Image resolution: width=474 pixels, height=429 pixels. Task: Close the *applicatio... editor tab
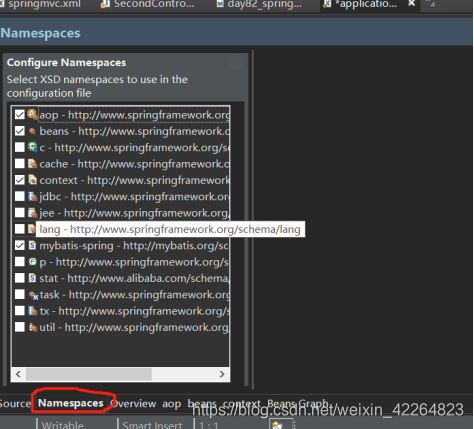(x=412, y=3)
